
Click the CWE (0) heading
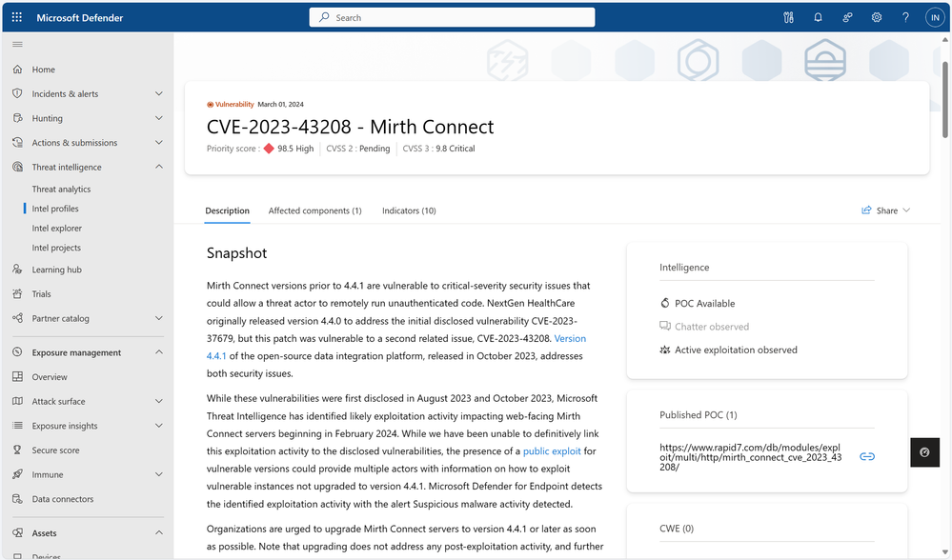pos(677,528)
